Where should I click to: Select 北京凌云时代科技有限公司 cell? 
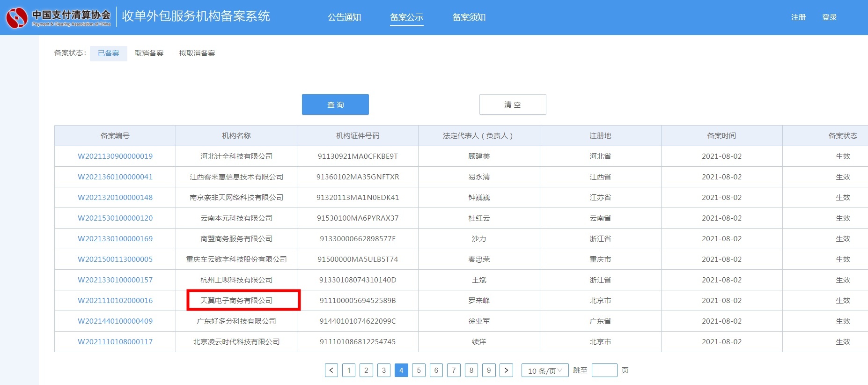[x=236, y=342]
